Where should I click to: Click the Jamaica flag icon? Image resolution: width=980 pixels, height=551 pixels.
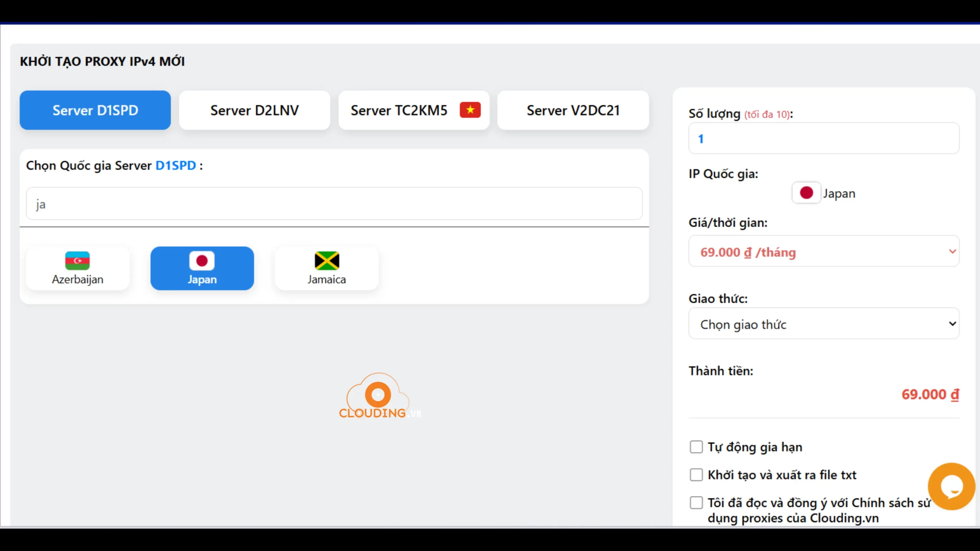click(x=327, y=261)
